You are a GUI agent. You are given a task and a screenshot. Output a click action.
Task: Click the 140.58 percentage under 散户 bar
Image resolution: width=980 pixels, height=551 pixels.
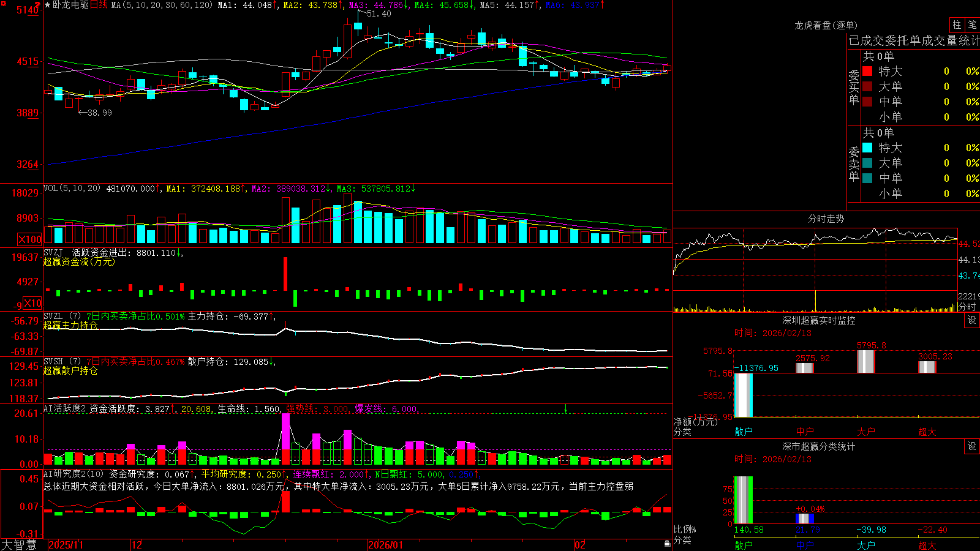749,530
